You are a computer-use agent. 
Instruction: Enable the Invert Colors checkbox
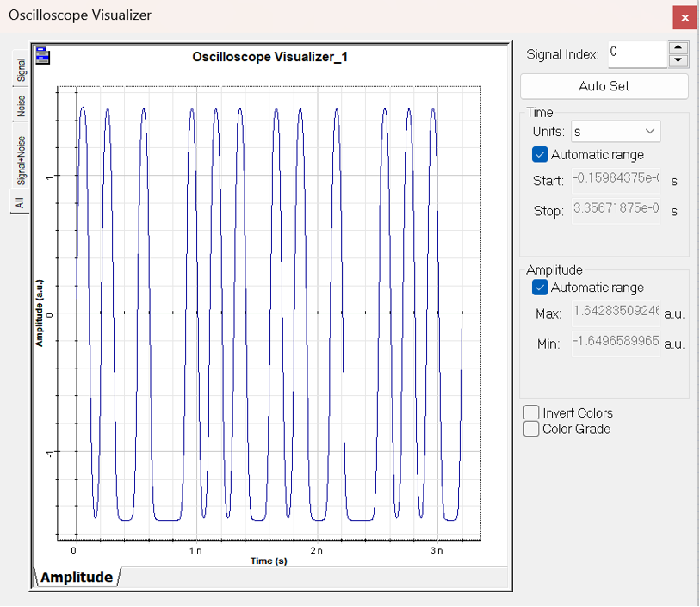532,413
